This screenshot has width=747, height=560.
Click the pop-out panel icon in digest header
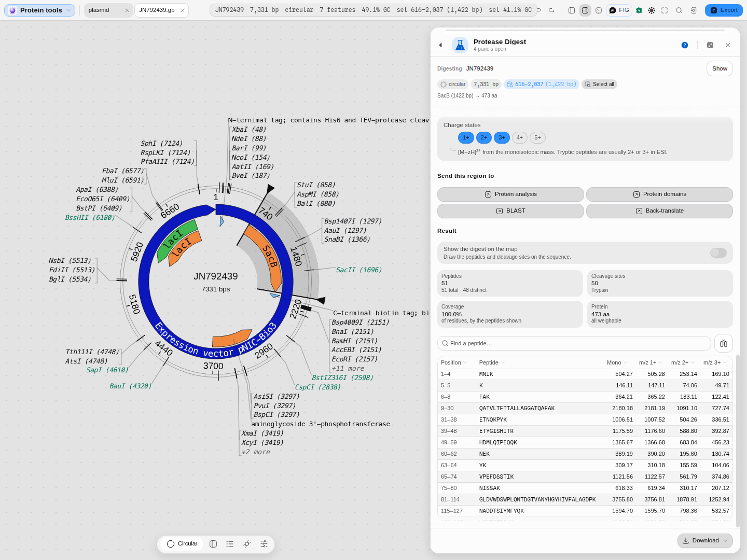(710, 45)
